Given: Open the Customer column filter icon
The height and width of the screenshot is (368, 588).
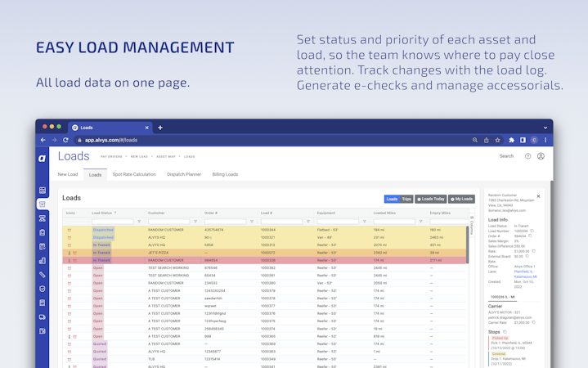Looking at the screenshot, I should click(195, 222).
